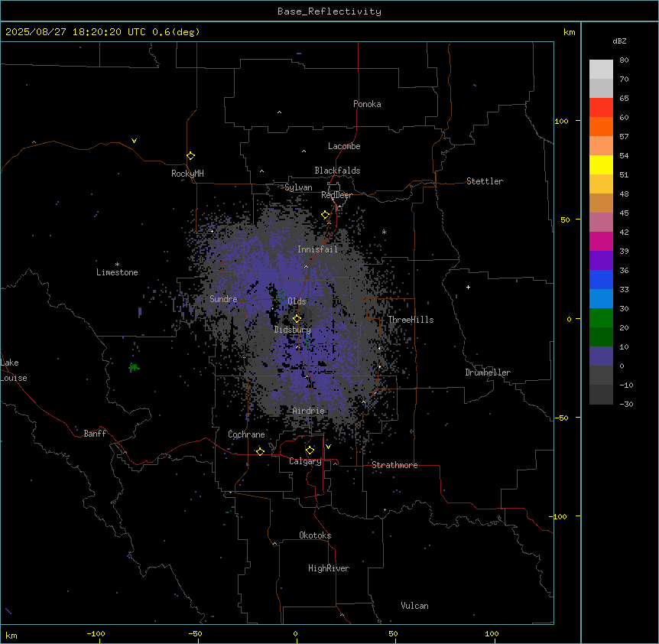
Task: Select the Banff label
Action: 95,434
